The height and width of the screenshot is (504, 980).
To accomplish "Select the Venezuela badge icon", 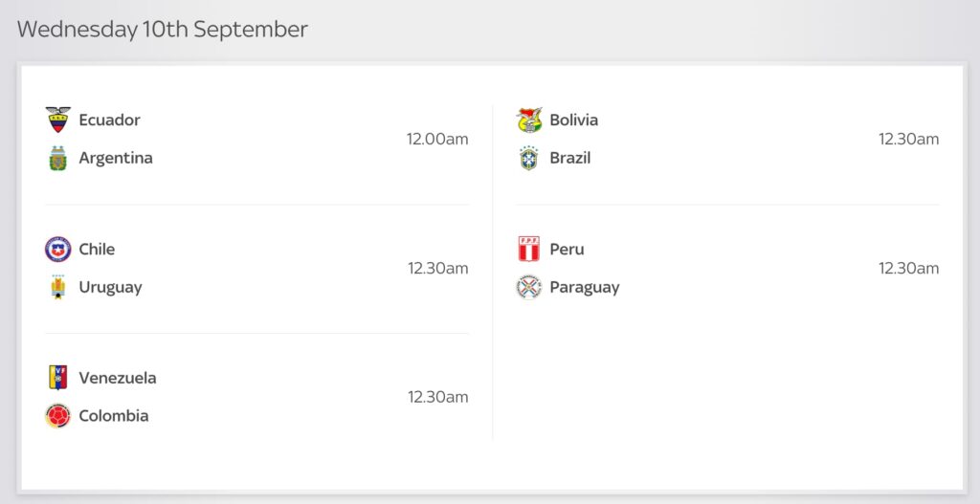I will 58,378.
